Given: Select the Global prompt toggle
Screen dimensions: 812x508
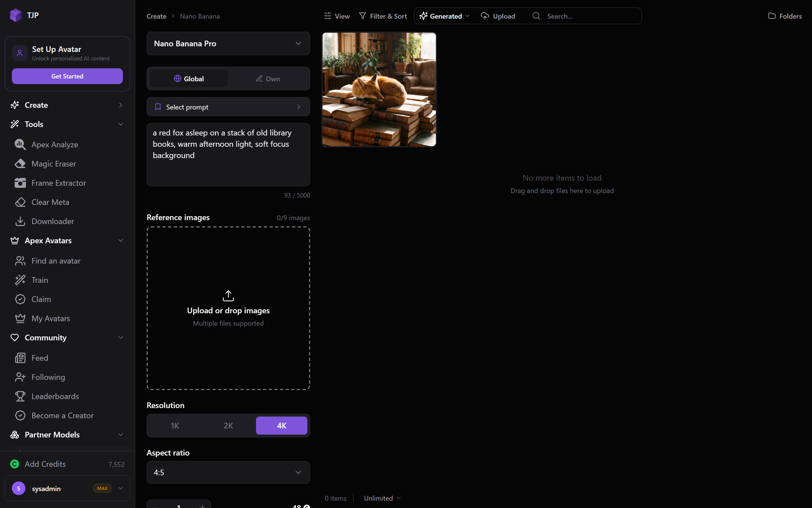Looking at the screenshot, I should tap(189, 79).
